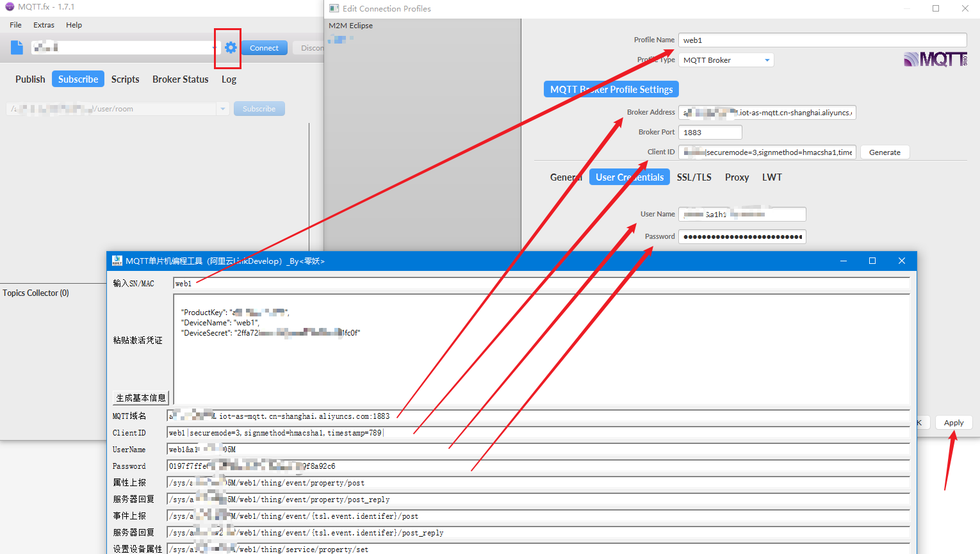Image resolution: width=980 pixels, height=554 pixels.
Task: Minimize the MQTT programming tool window
Action: click(x=844, y=261)
